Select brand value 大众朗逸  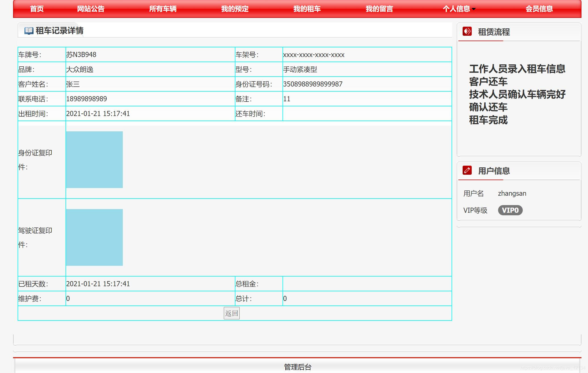pos(80,69)
